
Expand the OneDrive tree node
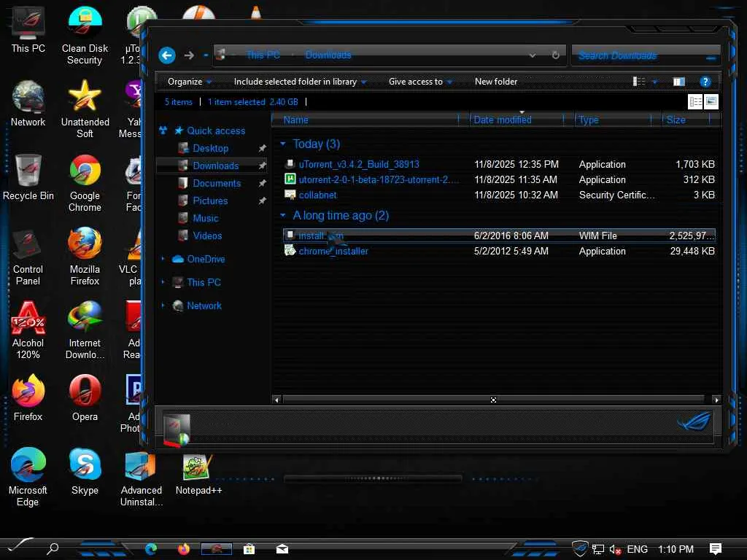(x=163, y=259)
